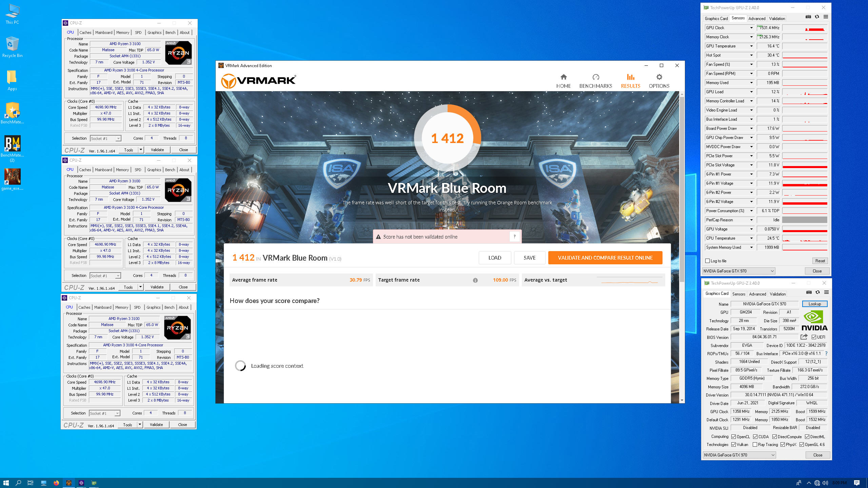868x488 pixels.
Task: Open the Options gear icon in VRMark
Action: coord(659,77)
